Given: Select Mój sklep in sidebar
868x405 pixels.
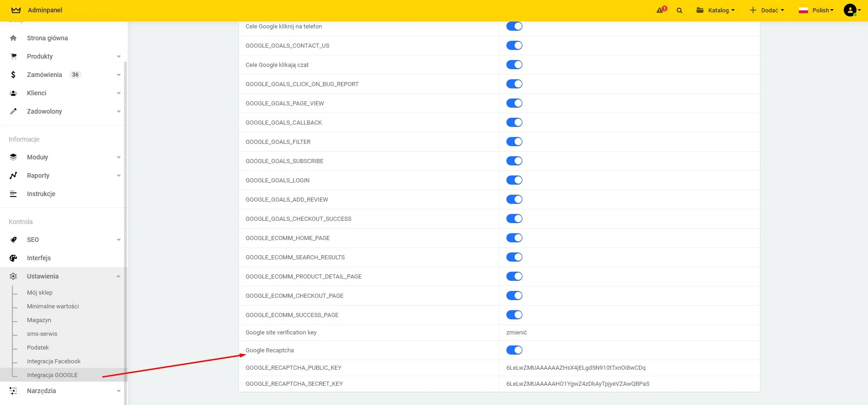Looking at the screenshot, I should coord(39,292).
